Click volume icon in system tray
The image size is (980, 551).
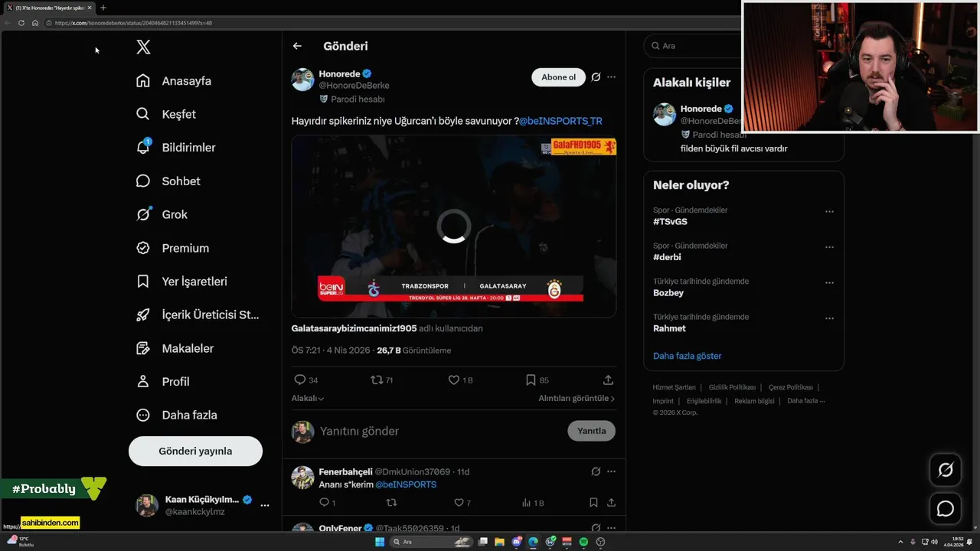coord(934,542)
